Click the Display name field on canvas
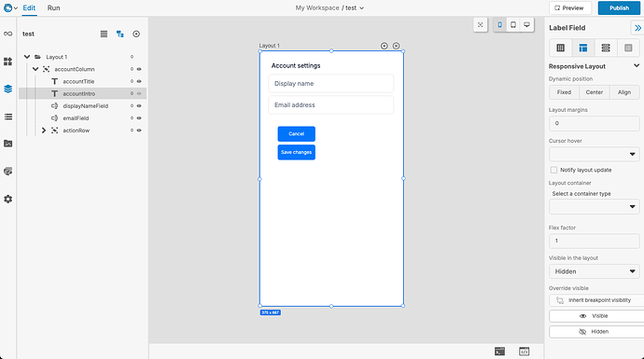Image resolution: width=644 pixels, height=359 pixels. [330, 84]
